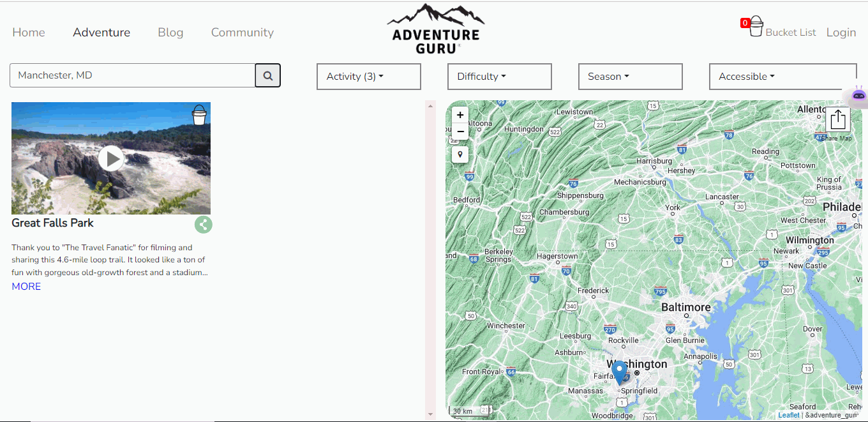Screen dimensions: 868x422
Task: Click the search magnifier icon button
Action: (268, 75)
